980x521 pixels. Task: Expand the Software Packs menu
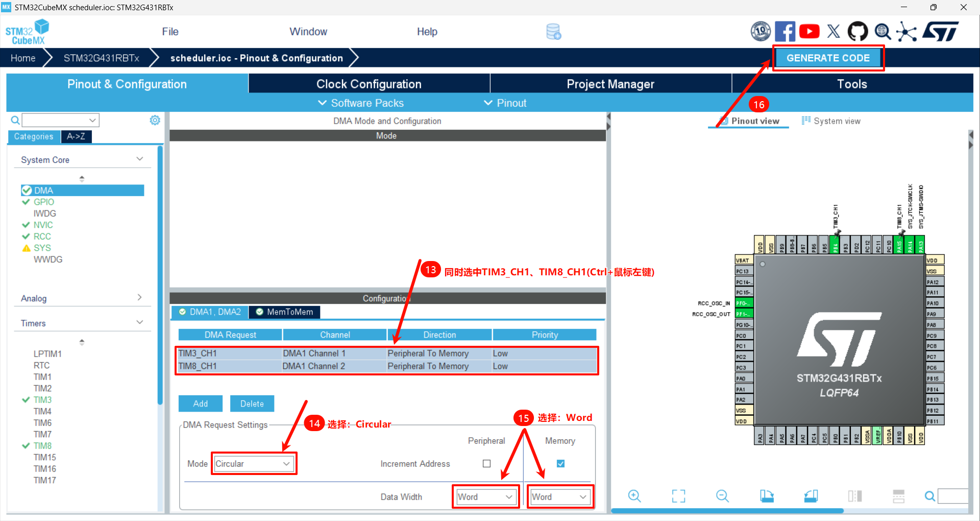pos(361,103)
